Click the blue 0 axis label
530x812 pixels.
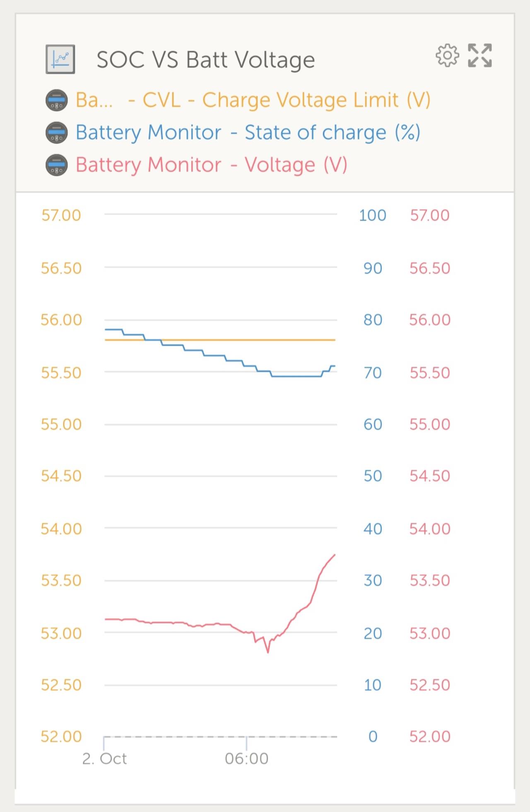pos(373,737)
